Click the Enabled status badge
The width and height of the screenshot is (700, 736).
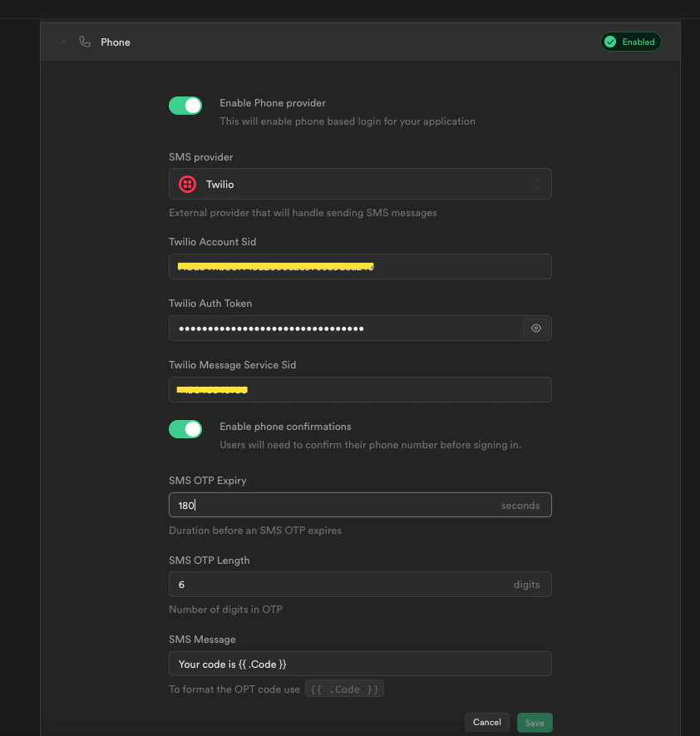[630, 42]
